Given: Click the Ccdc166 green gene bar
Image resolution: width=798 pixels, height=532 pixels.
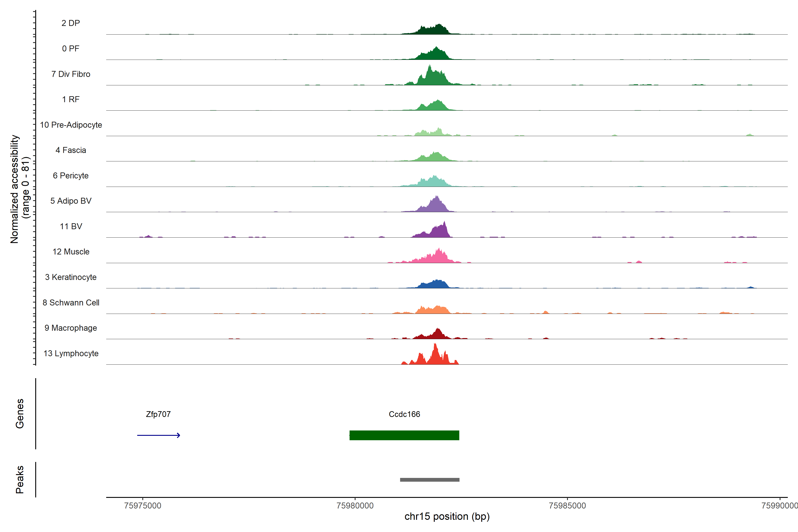Looking at the screenshot, I should 404,435.
